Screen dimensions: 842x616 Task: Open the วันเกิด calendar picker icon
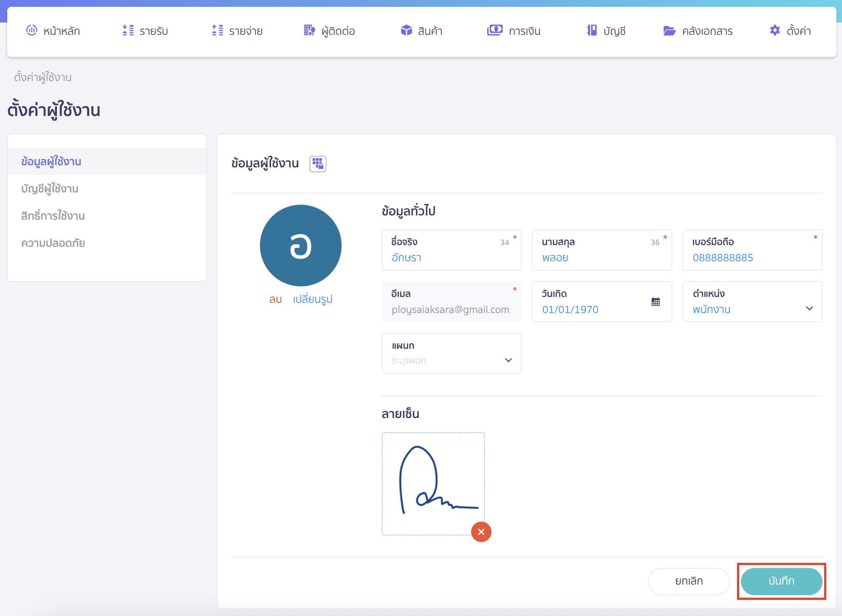tap(656, 302)
